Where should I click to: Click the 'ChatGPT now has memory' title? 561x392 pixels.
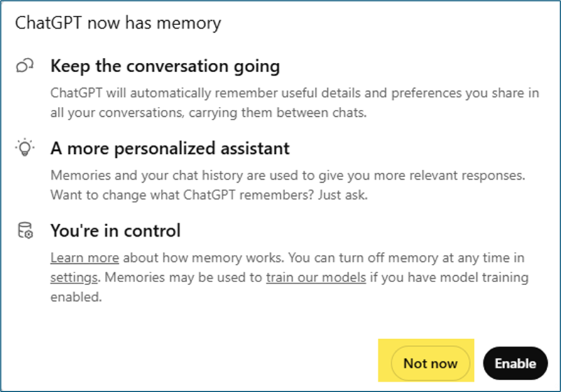click(x=117, y=24)
